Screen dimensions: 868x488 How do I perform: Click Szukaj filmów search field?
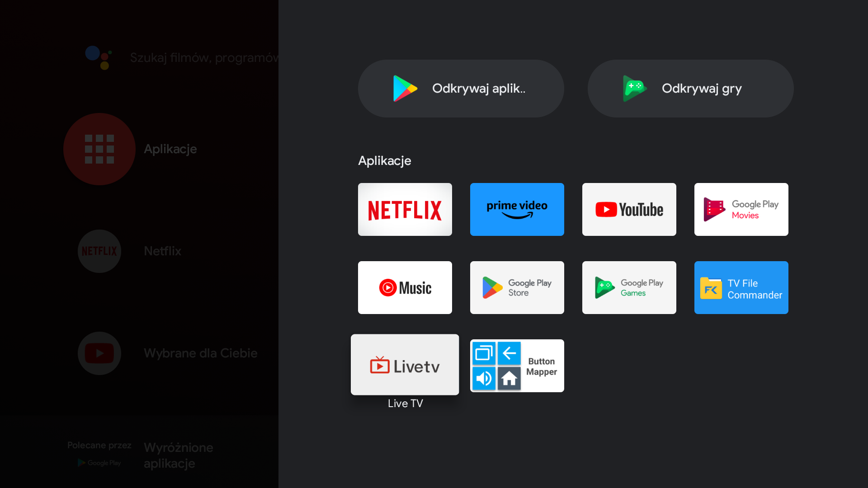click(204, 58)
